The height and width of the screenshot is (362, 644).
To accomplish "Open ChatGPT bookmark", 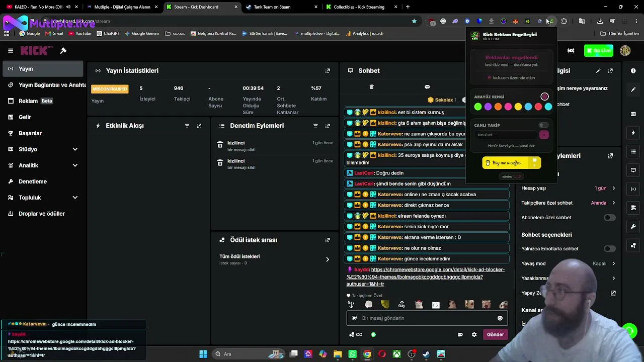I will point(108,34).
